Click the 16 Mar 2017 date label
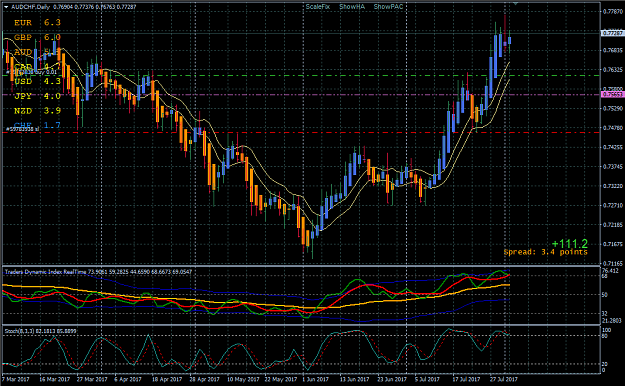Screen dimensions: 625x386 click(x=55, y=379)
